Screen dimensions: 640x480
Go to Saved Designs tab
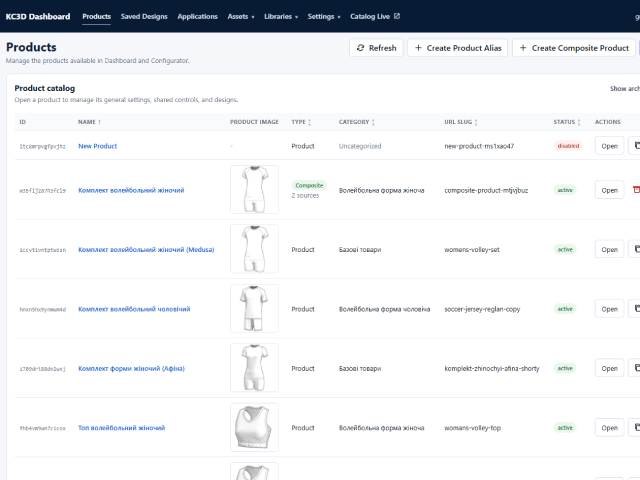click(144, 17)
